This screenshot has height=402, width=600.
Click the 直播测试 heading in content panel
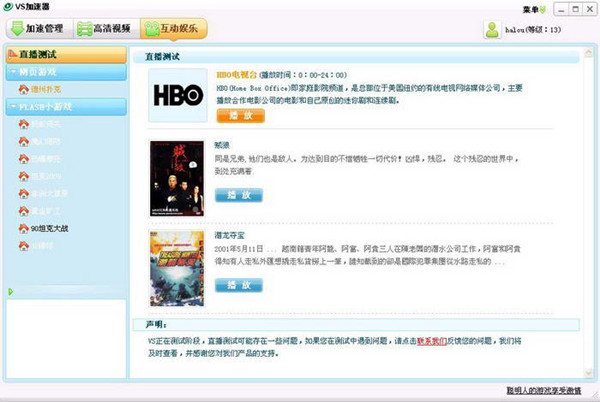point(162,57)
